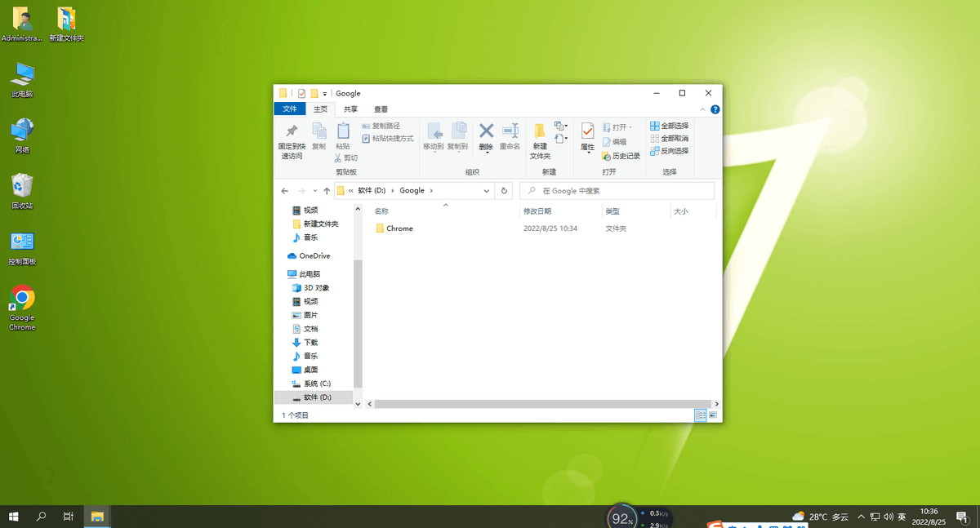
Task: Click the 历史记录 history icon
Action: (606, 156)
